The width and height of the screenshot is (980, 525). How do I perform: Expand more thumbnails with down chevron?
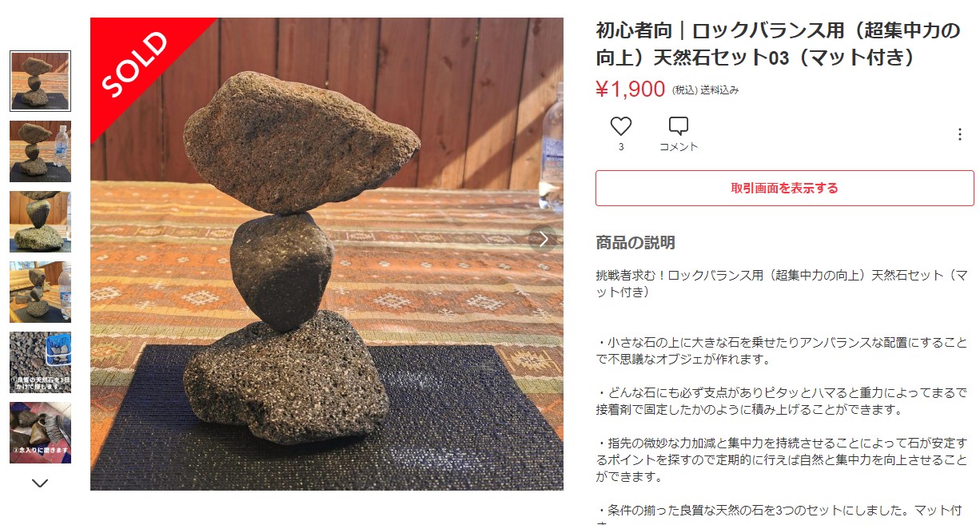point(40,483)
